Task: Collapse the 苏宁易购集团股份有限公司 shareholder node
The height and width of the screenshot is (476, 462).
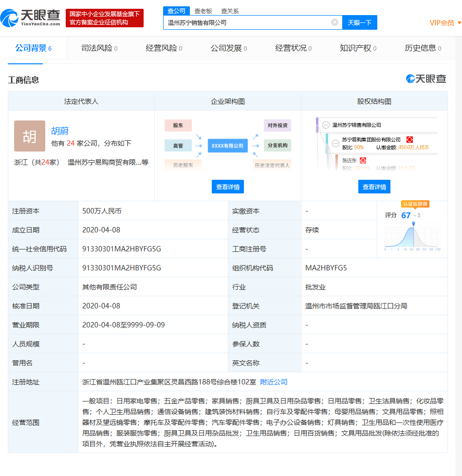Action: [335, 143]
